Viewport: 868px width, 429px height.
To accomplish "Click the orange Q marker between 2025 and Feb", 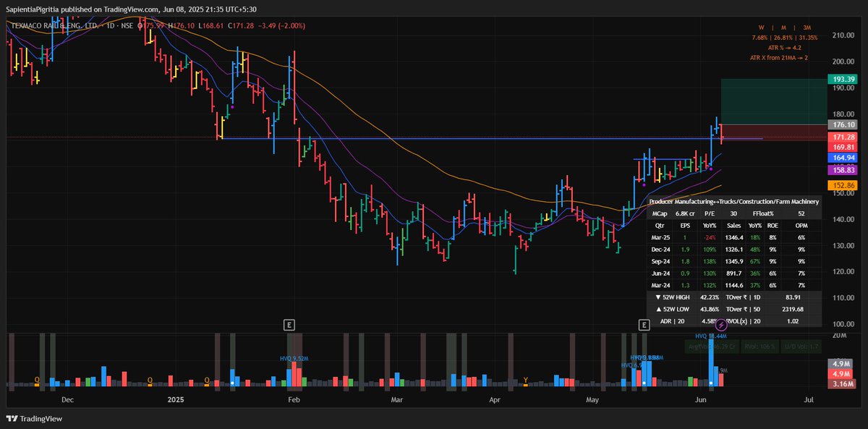I will pos(208,378).
